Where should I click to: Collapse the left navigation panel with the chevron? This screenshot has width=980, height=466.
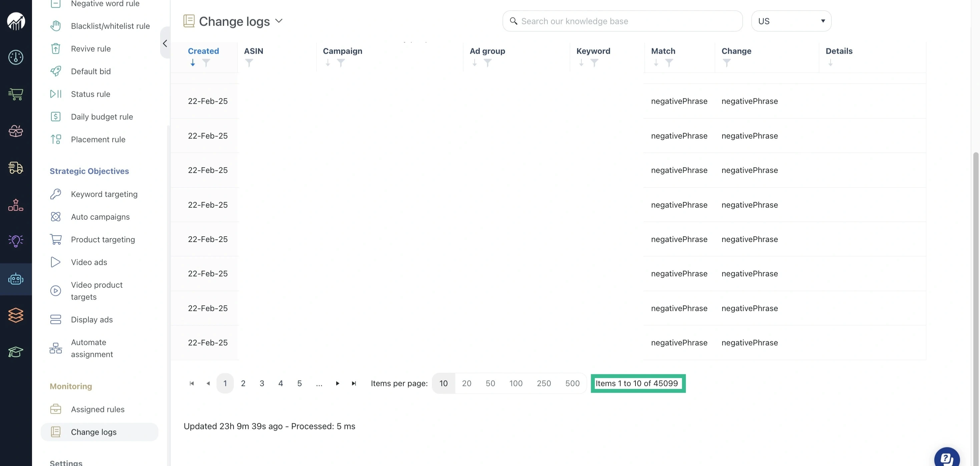click(165, 43)
